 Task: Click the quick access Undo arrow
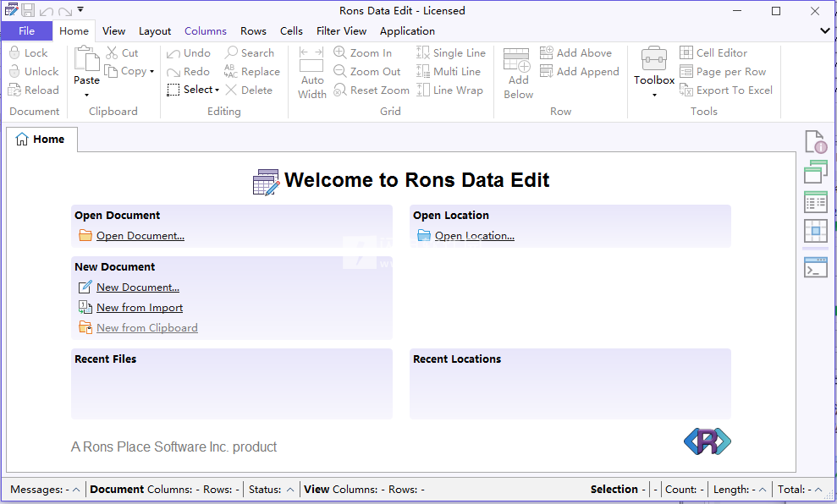tap(46, 11)
